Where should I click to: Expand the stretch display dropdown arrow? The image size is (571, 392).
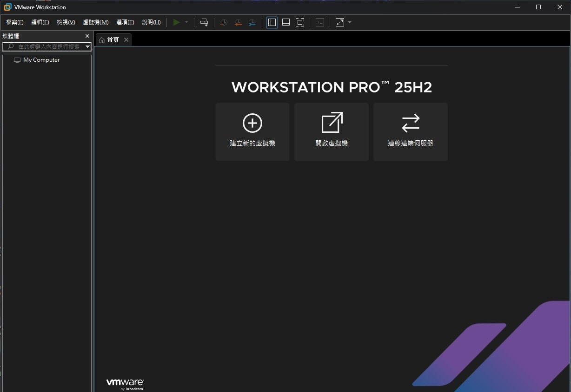click(350, 22)
